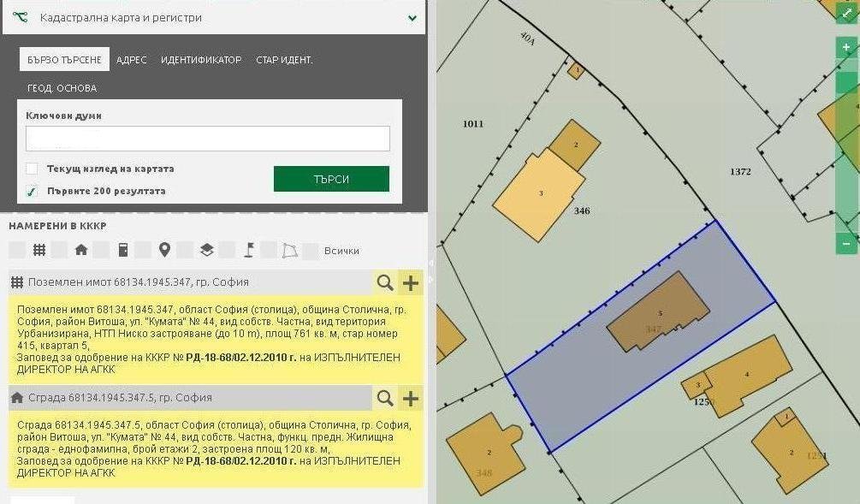Viewport: 860px width, 504px height.
Task: Click the building house filter icon
Action: (81, 250)
